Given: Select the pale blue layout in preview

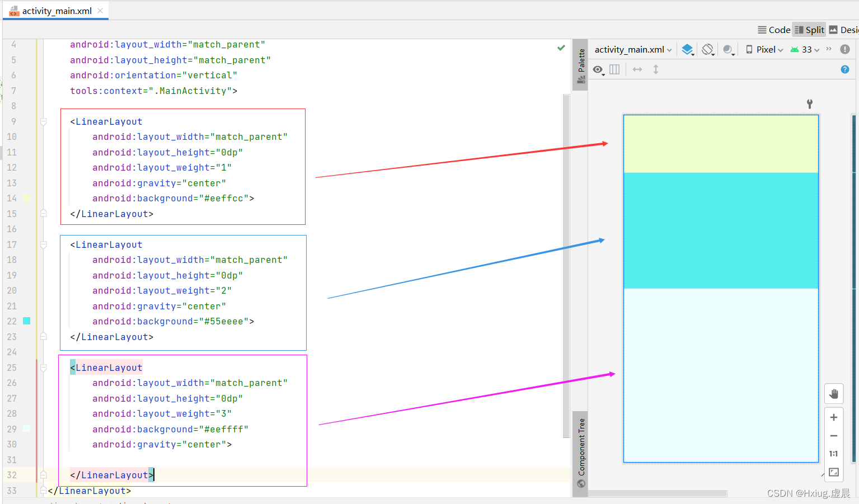Looking at the screenshot, I should pos(721,375).
